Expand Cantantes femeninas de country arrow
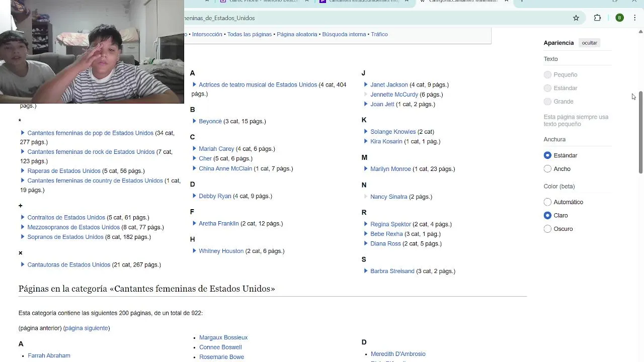Screen dimensions: 644x362 click(x=23, y=180)
